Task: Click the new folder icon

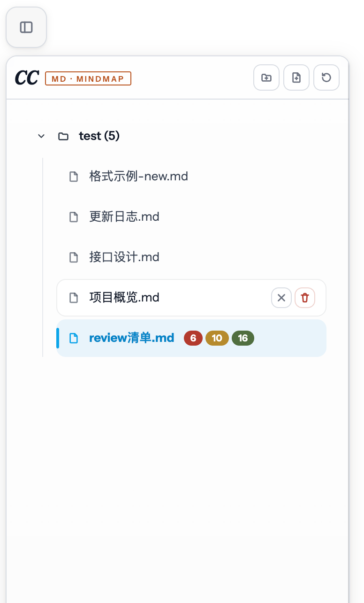Action: coord(266,77)
